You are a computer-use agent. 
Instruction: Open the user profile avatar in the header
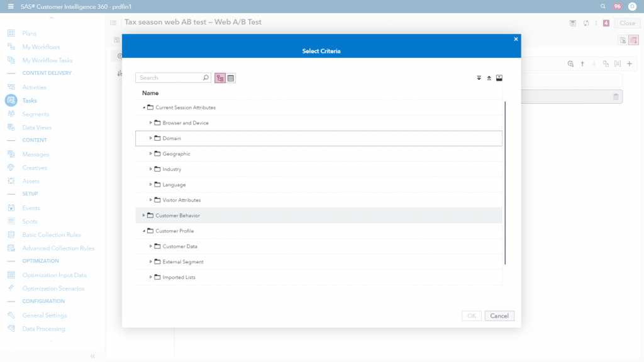tap(633, 6)
